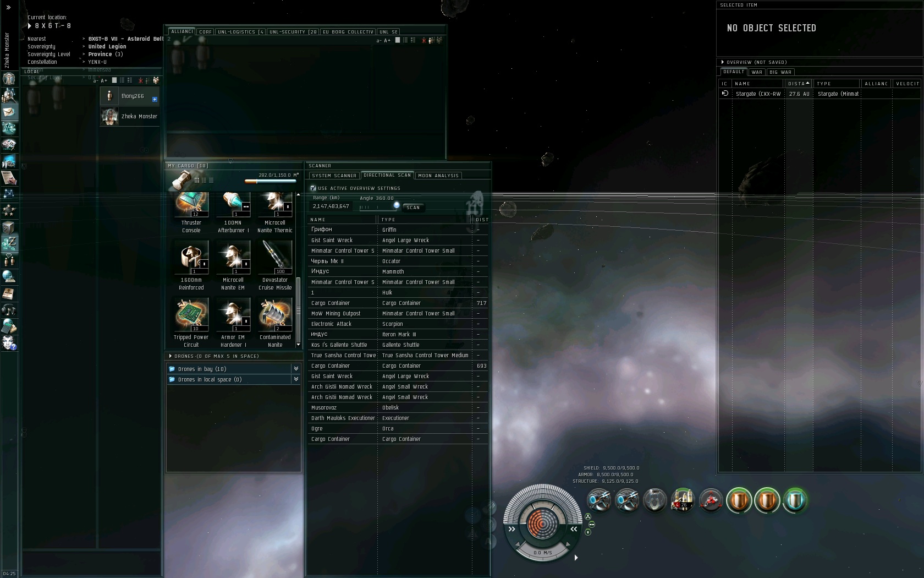
Task: Increase font size (A+) in Alliance chat
Action: [387, 40]
